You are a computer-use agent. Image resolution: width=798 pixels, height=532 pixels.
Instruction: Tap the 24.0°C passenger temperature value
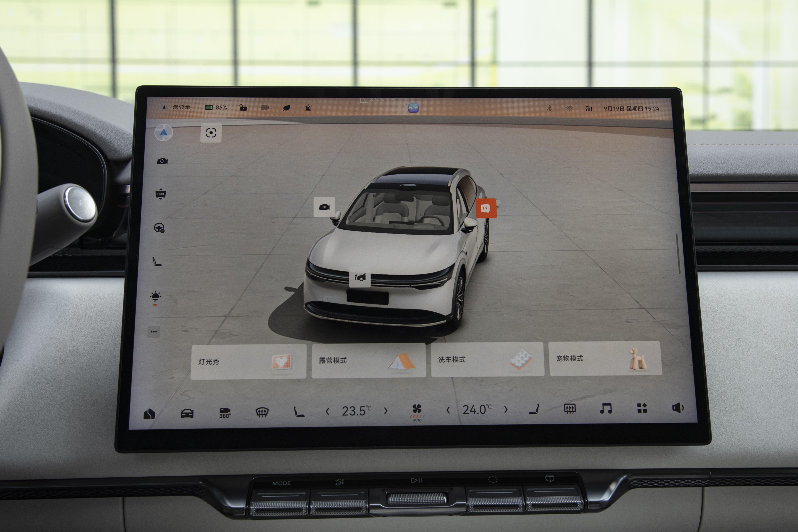[477, 410]
